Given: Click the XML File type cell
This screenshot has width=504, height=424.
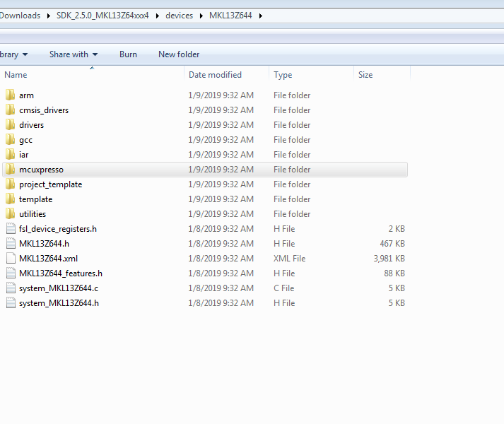Looking at the screenshot, I should coord(289,259).
